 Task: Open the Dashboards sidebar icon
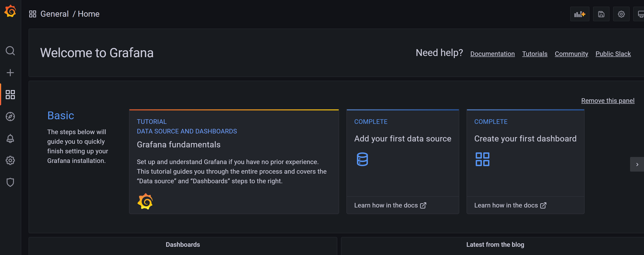(x=10, y=95)
